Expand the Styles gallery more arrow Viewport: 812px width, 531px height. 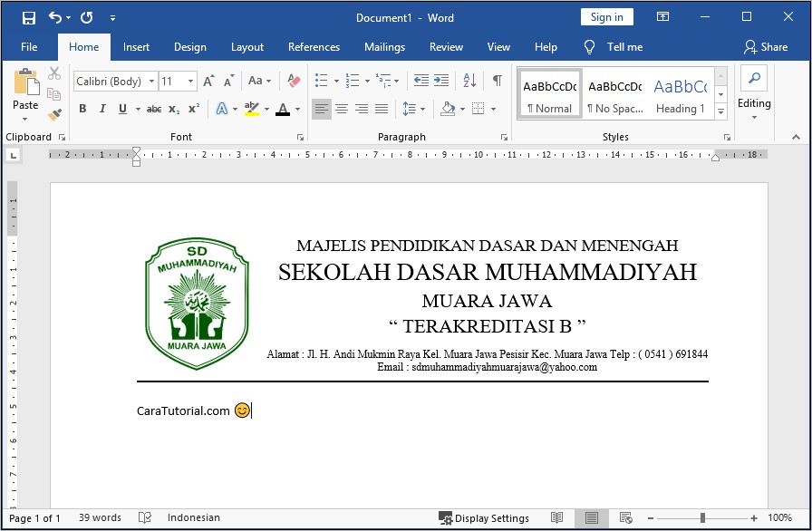720,112
